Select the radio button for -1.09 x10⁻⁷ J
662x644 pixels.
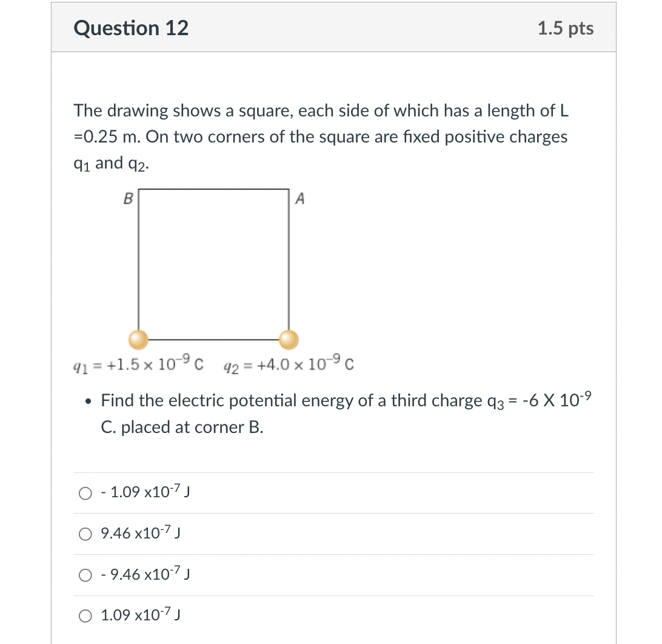point(85,494)
